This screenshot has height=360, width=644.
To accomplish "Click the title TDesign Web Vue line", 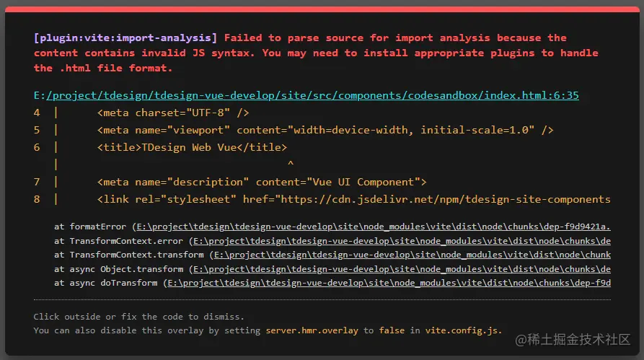I will [x=192, y=147].
